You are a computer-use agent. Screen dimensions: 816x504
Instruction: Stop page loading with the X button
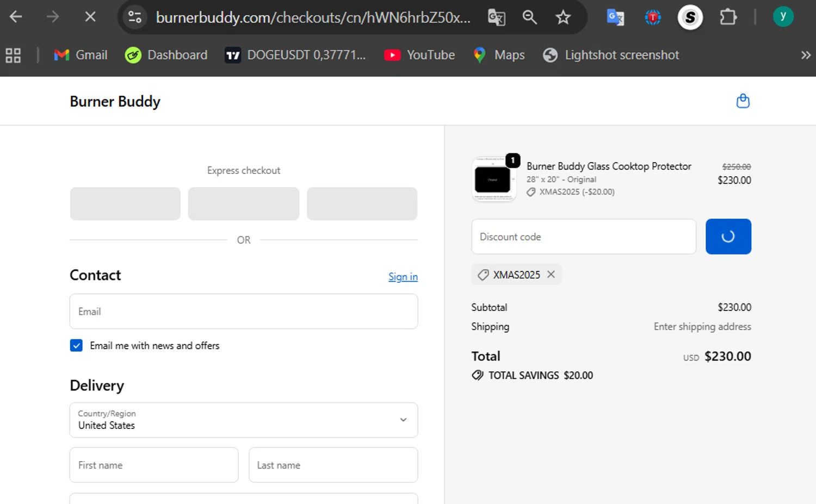pos(90,17)
